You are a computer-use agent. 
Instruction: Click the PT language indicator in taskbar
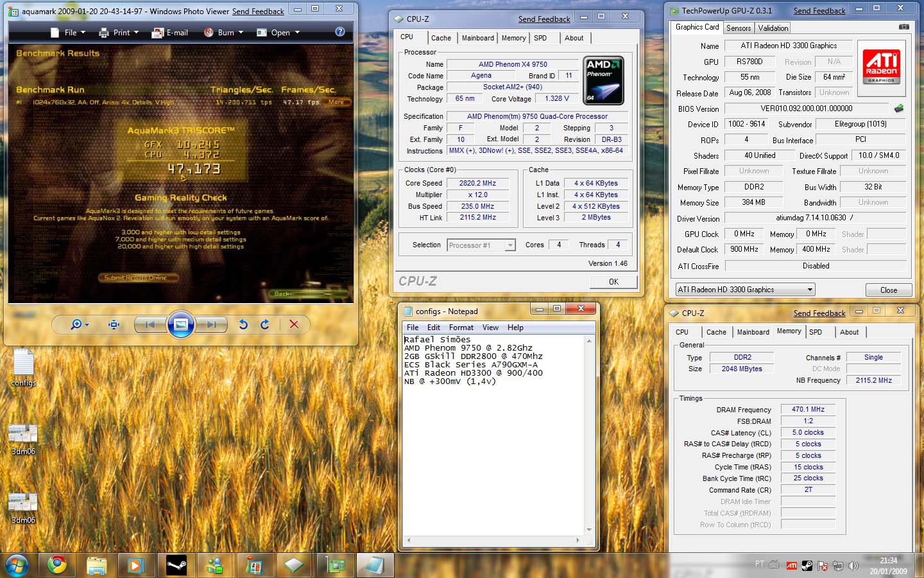pyautogui.click(x=760, y=565)
